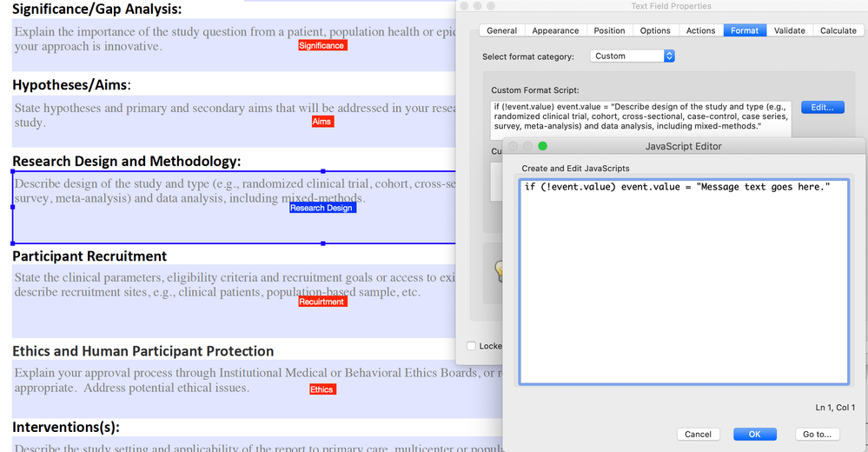Switch to the Validate tab
868x452 pixels.
790,30
